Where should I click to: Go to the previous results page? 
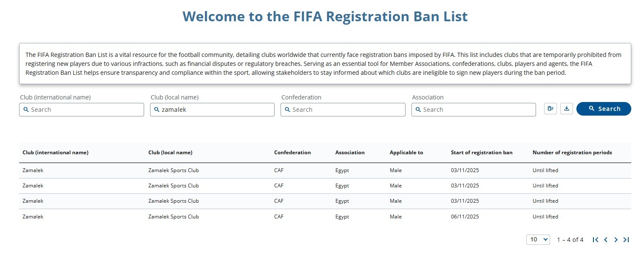[x=606, y=240]
